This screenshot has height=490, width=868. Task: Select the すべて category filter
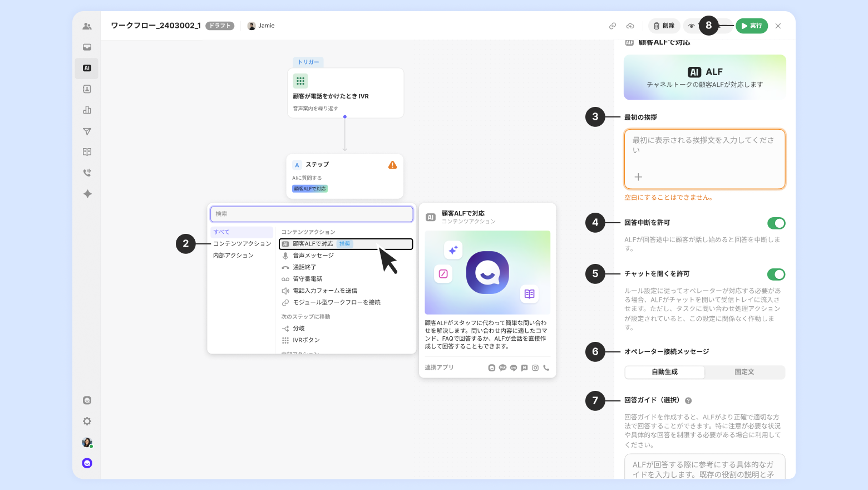pyautogui.click(x=242, y=232)
